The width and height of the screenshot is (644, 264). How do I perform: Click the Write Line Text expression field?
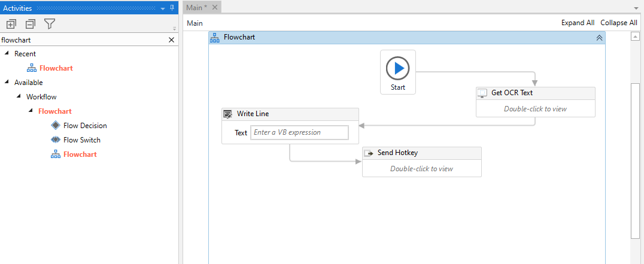point(299,133)
